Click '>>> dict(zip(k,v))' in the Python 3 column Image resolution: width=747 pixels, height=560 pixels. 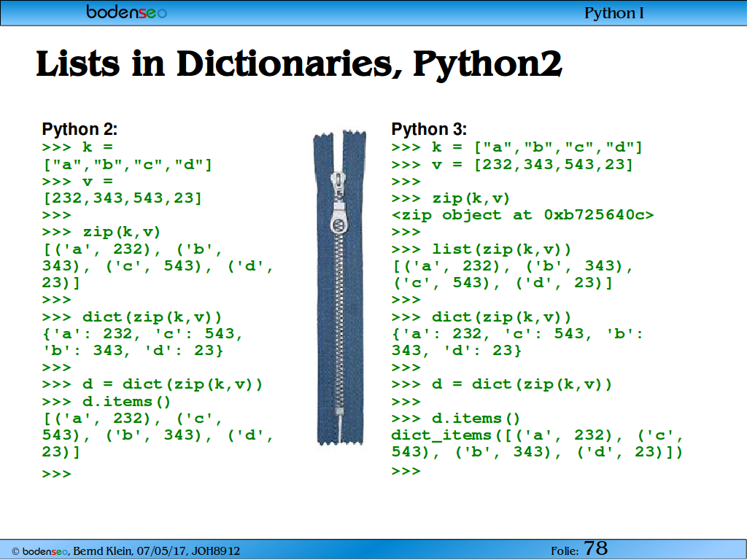[481, 317]
